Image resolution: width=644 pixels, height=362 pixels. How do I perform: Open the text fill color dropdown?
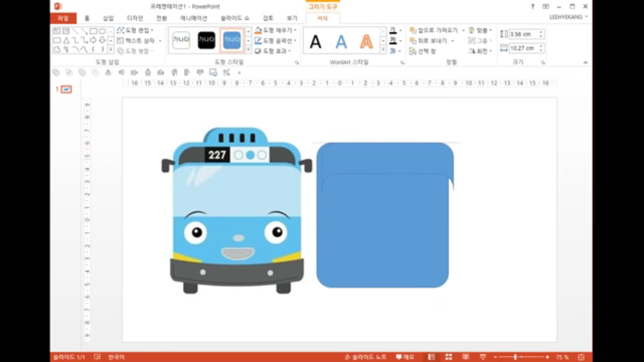coord(400,31)
